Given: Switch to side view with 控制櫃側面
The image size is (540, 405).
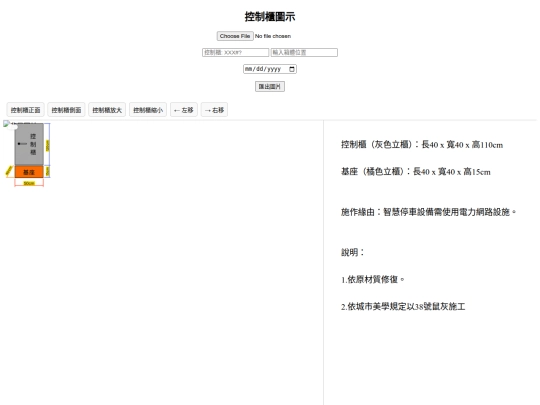Looking at the screenshot, I should pos(66,110).
